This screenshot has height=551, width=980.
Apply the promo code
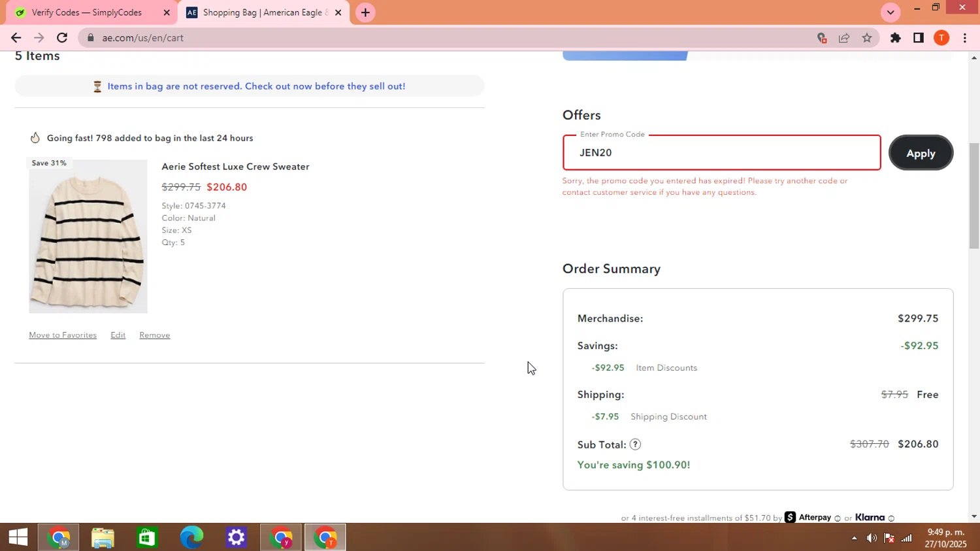(x=921, y=153)
